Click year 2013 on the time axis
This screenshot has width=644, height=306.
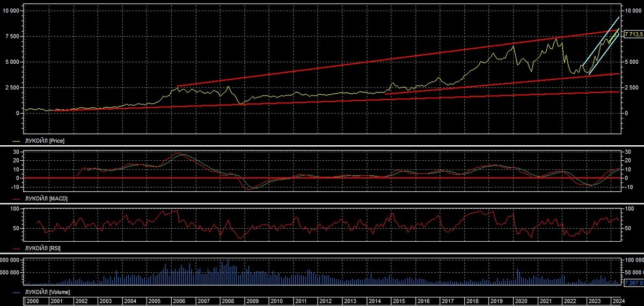click(x=350, y=302)
